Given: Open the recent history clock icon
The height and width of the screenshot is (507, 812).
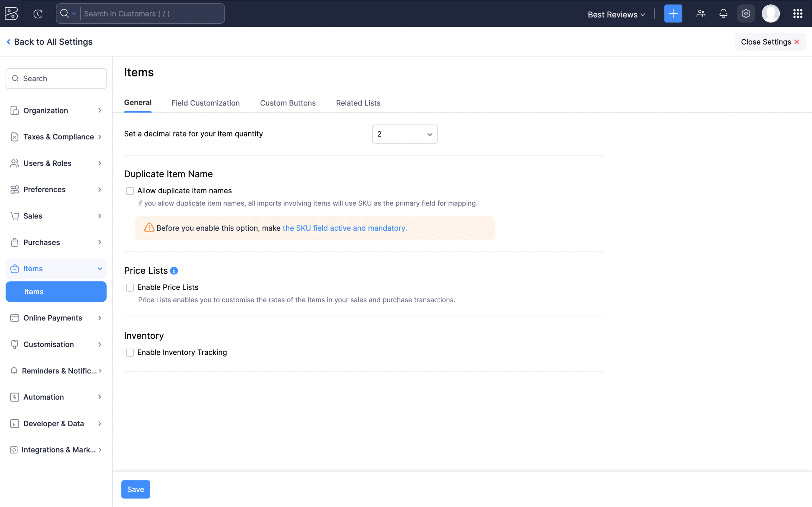Looking at the screenshot, I should 38,14.
